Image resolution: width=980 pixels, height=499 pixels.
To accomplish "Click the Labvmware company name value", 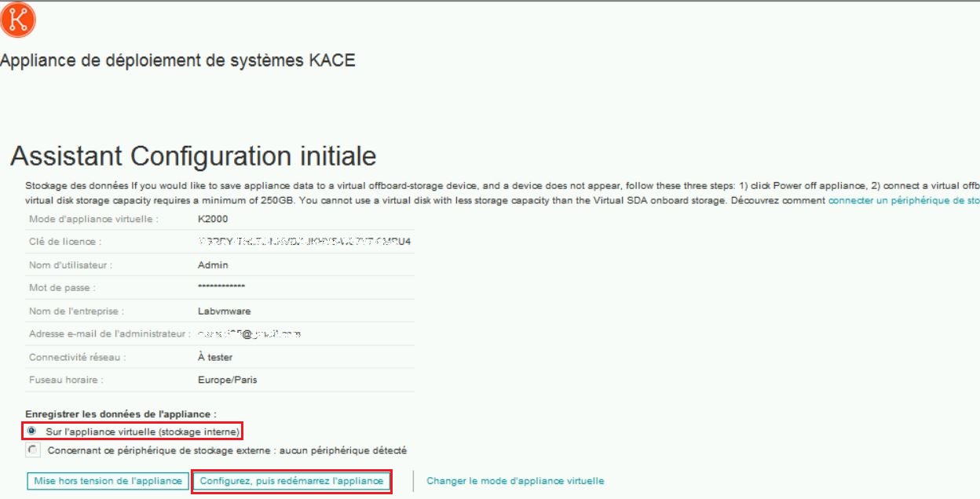I will pyautogui.click(x=225, y=311).
